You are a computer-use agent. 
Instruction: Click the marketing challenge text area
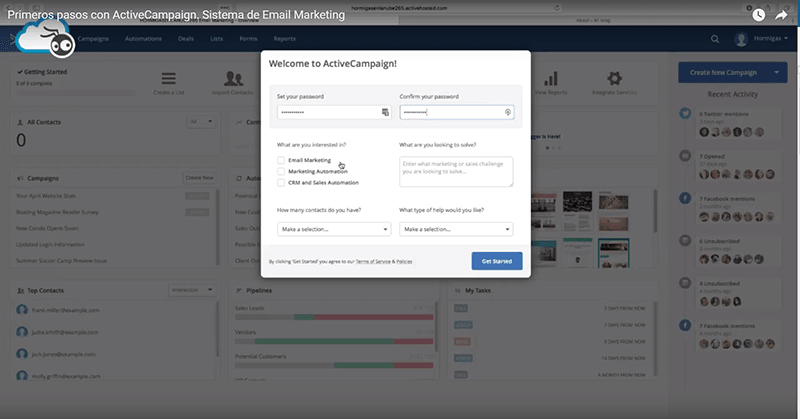tap(456, 171)
